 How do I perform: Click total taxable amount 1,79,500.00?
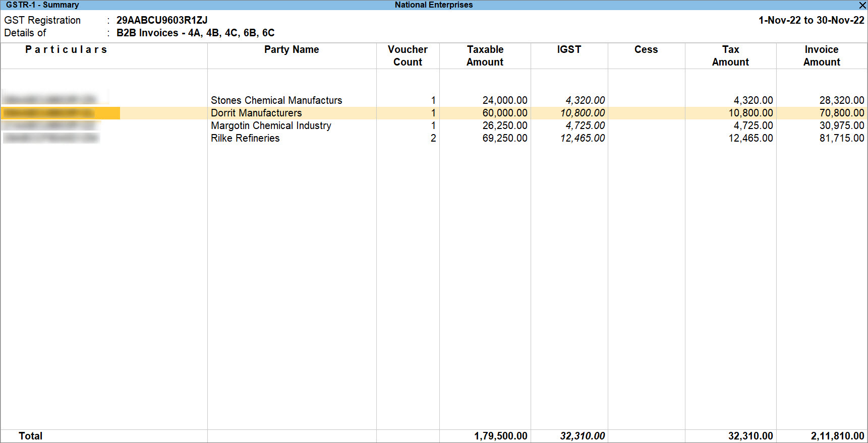(501, 436)
